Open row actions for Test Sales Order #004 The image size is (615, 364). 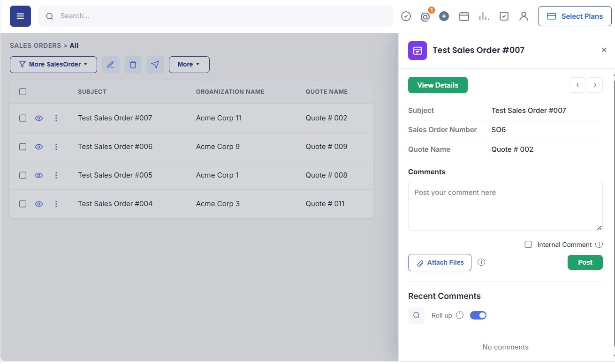point(56,204)
